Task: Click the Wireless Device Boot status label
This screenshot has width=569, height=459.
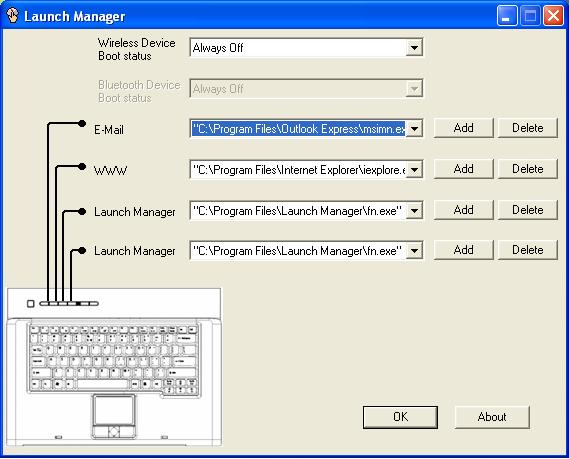Action: click(x=136, y=49)
